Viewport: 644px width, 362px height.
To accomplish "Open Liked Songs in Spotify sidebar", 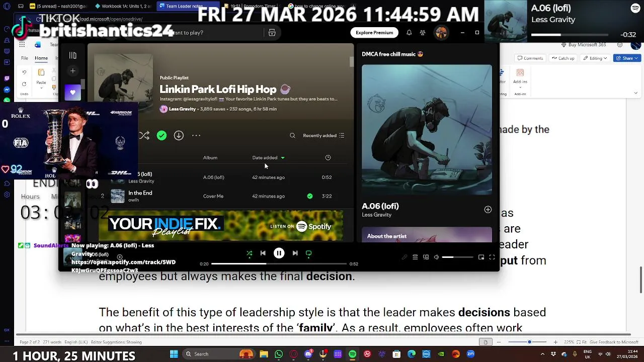I will [x=72, y=93].
